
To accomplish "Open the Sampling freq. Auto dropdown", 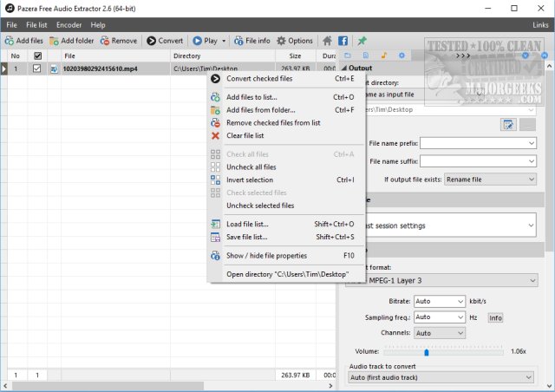I will click(460, 317).
